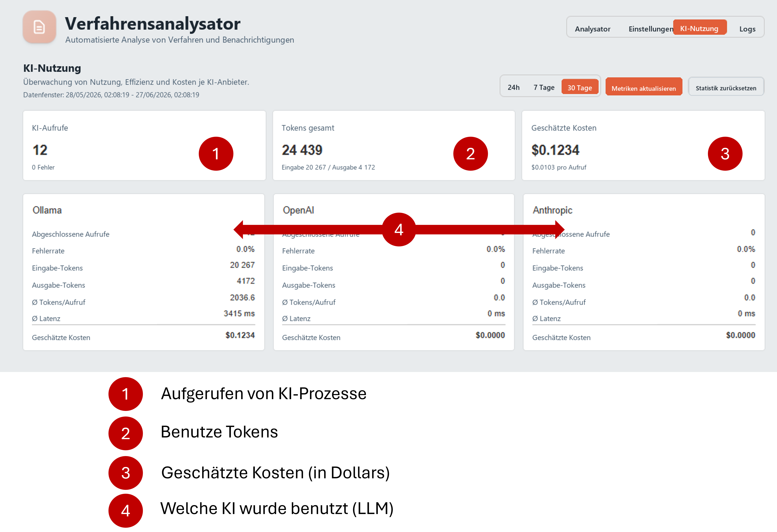Select the 7 Tage time range

tap(544, 87)
